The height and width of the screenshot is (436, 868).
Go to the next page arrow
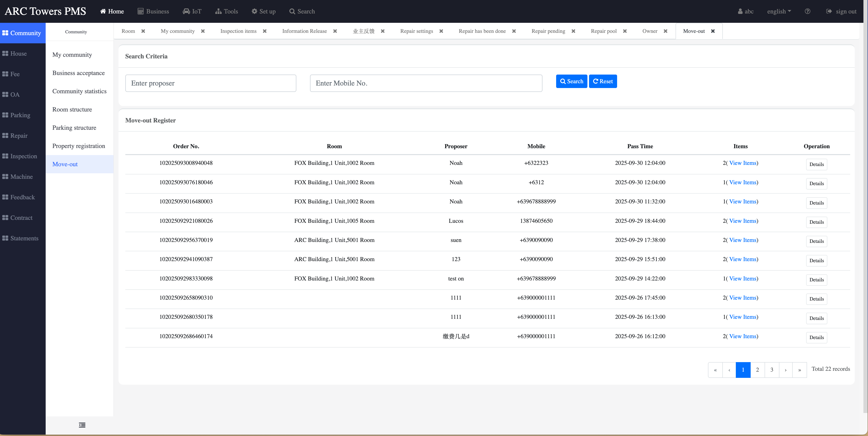785,370
